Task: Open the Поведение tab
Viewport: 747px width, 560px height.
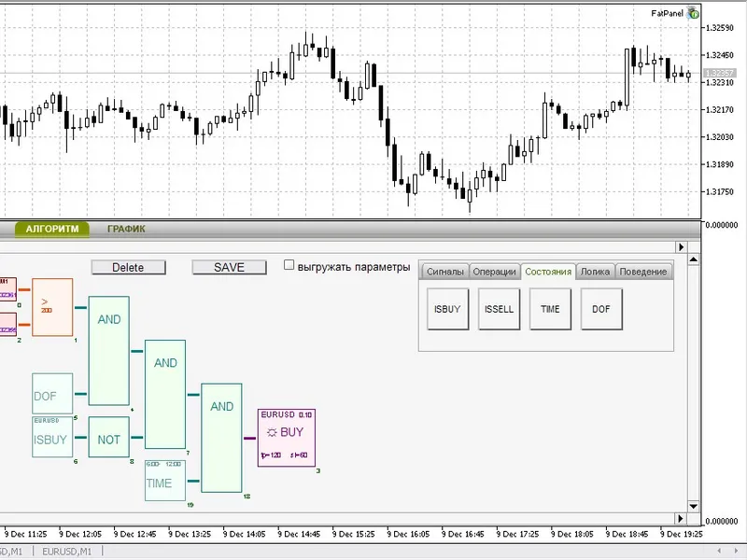Action: [x=643, y=272]
